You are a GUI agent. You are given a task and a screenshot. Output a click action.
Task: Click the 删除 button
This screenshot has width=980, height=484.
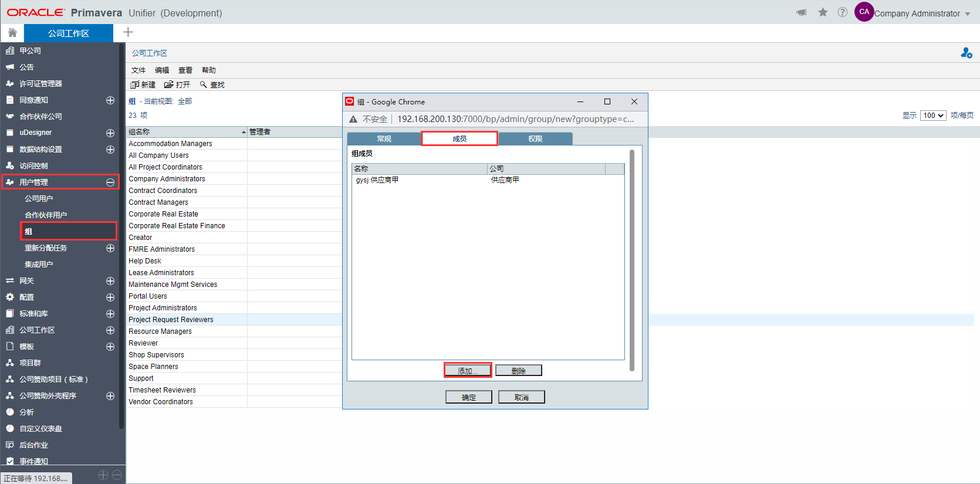click(519, 371)
